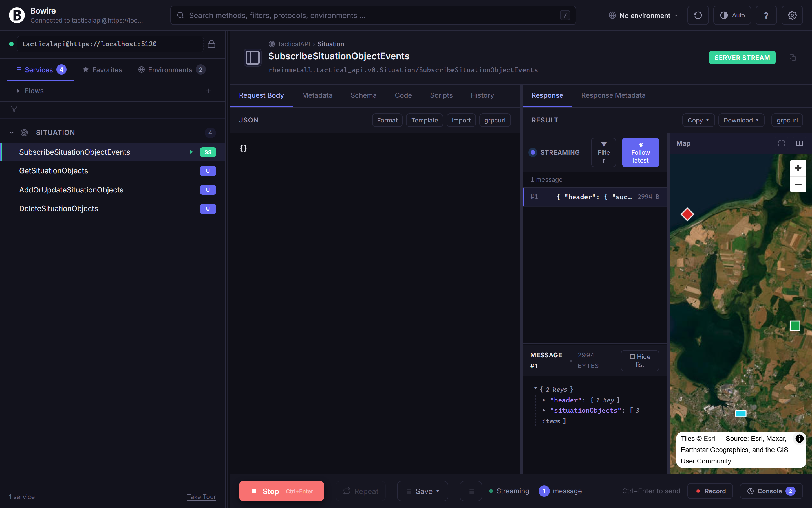Zoom in on the map
Viewport: 812px width, 508px height.
click(x=798, y=168)
